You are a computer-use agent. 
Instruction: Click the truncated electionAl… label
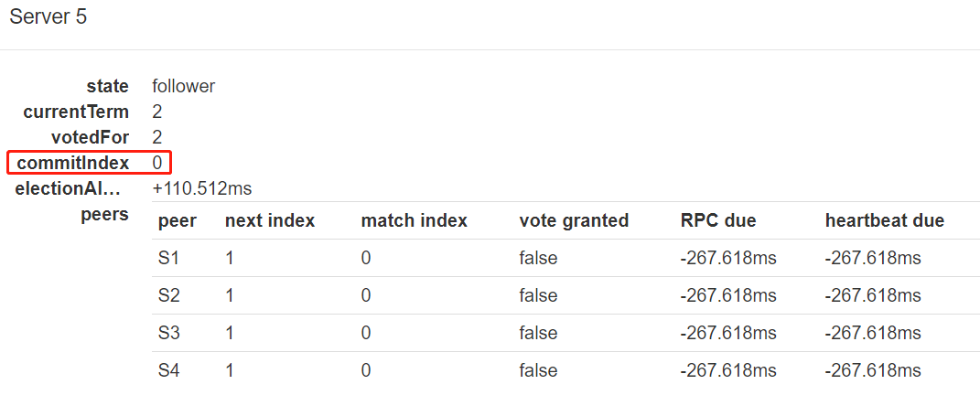pos(68,188)
